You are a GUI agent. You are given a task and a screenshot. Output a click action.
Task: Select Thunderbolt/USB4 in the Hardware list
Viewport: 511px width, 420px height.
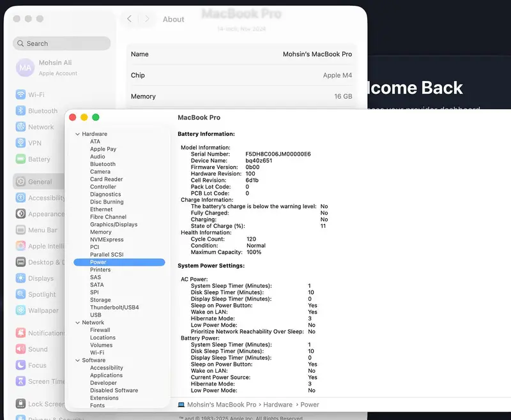pos(114,308)
